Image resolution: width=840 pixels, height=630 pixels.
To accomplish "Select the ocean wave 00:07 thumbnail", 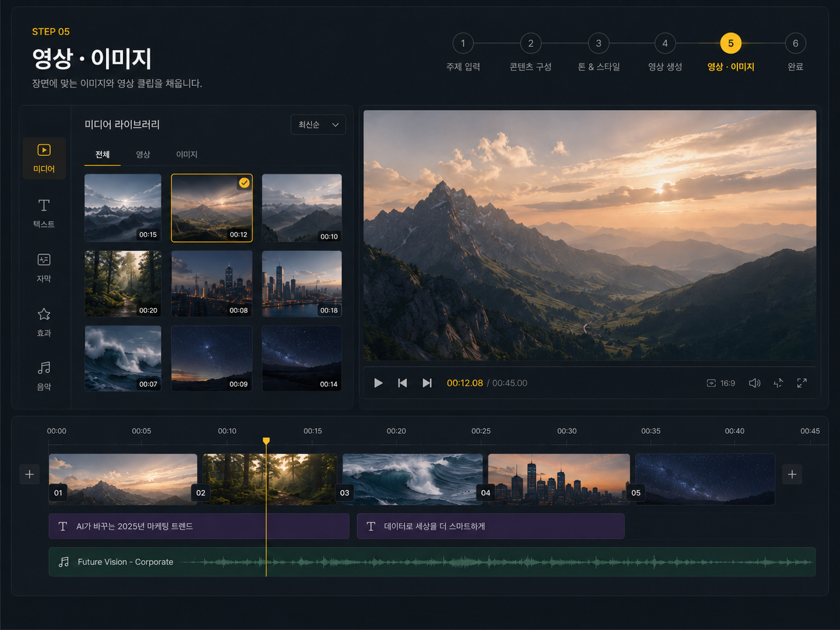I will (123, 359).
